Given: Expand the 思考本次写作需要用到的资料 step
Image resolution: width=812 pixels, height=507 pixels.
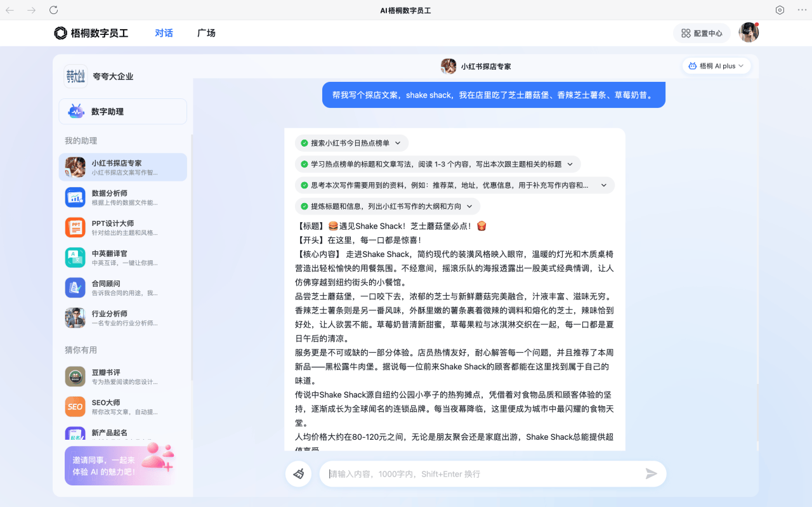Looking at the screenshot, I should click(x=455, y=185).
